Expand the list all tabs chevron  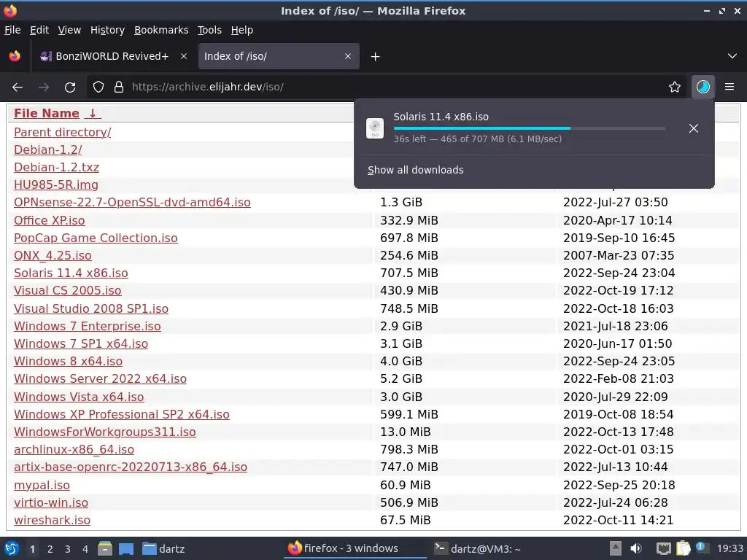[x=732, y=56]
